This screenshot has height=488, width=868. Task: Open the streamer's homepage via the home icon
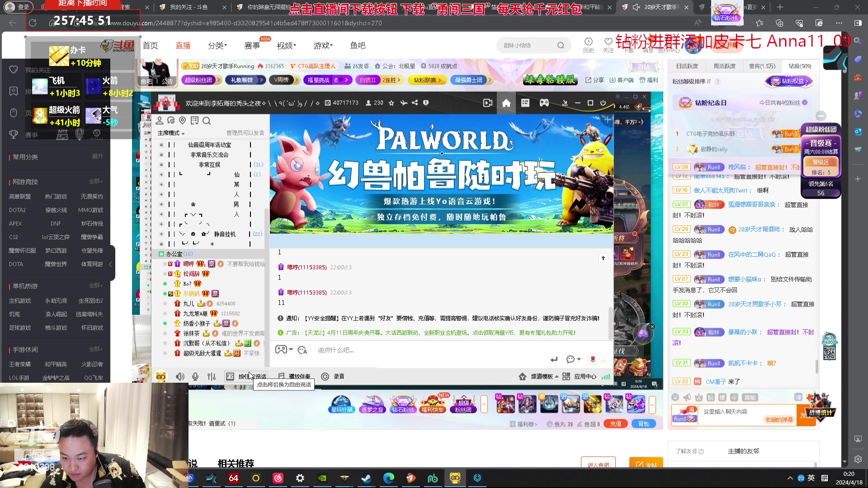506,103
